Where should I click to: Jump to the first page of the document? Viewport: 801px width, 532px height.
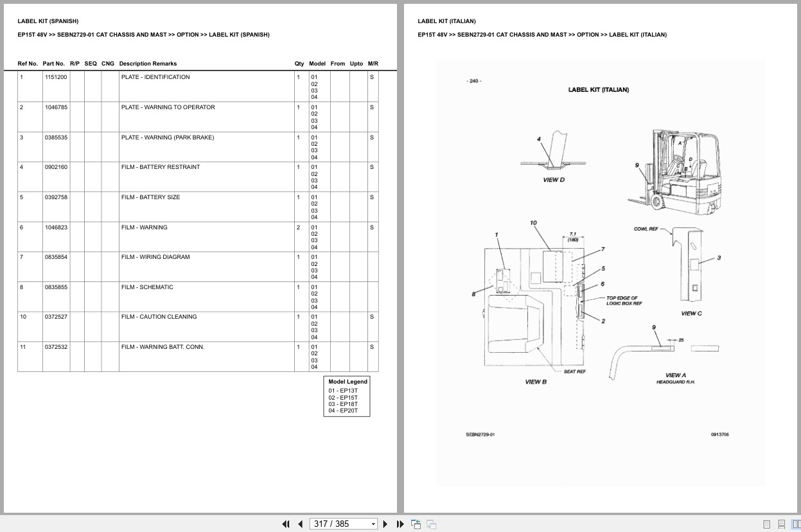pyautogui.click(x=286, y=524)
